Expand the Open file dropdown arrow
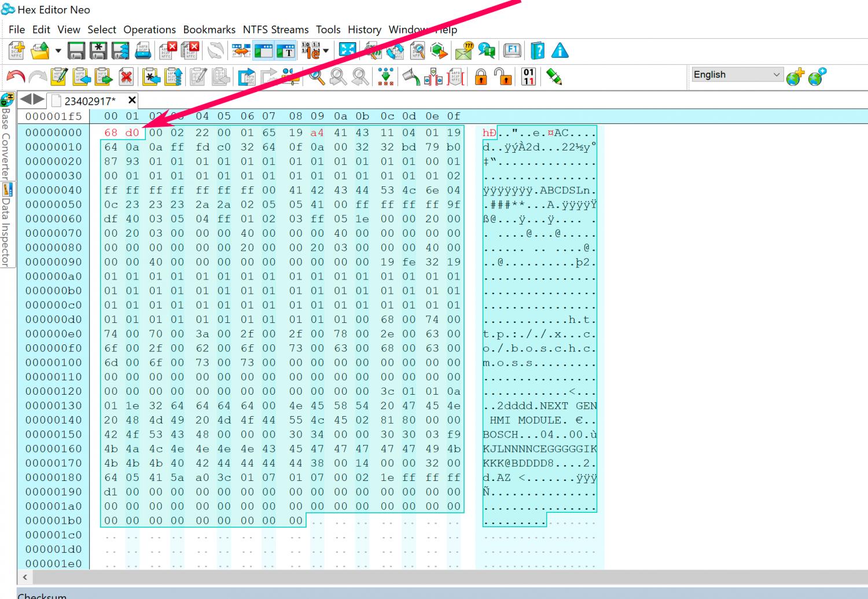The width and height of the screenshot is (868, 599). (58, 51)
